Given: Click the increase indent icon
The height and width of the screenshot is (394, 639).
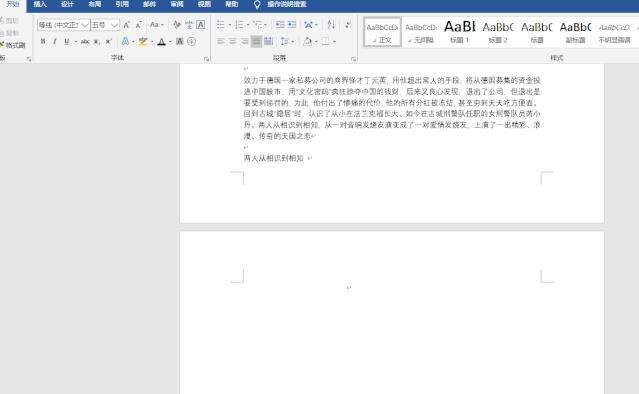Looking at the screenshot, I should point(292,25).
